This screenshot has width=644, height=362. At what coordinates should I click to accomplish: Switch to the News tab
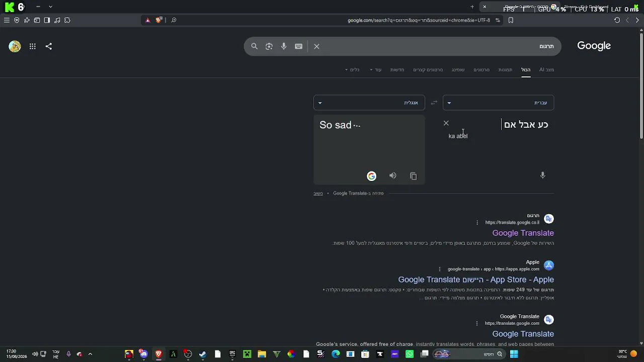click(x=397, y=69)
